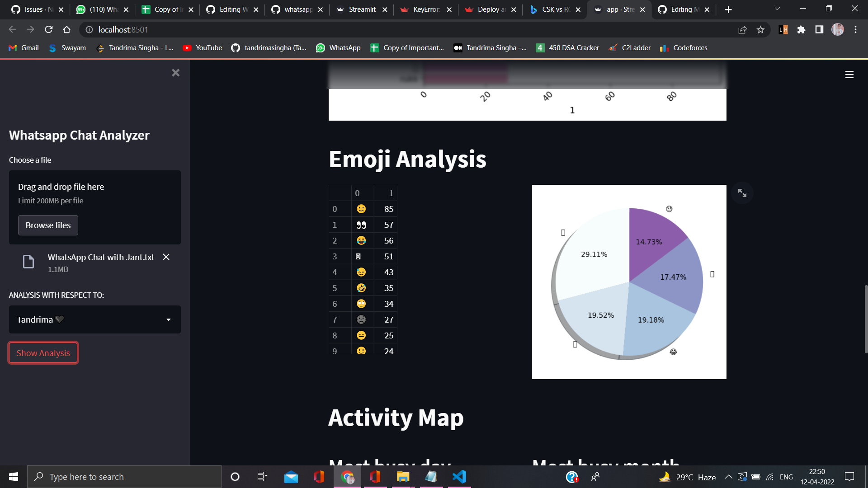
Task: Click the Browse files button
Action: click(x=48, y=225)
